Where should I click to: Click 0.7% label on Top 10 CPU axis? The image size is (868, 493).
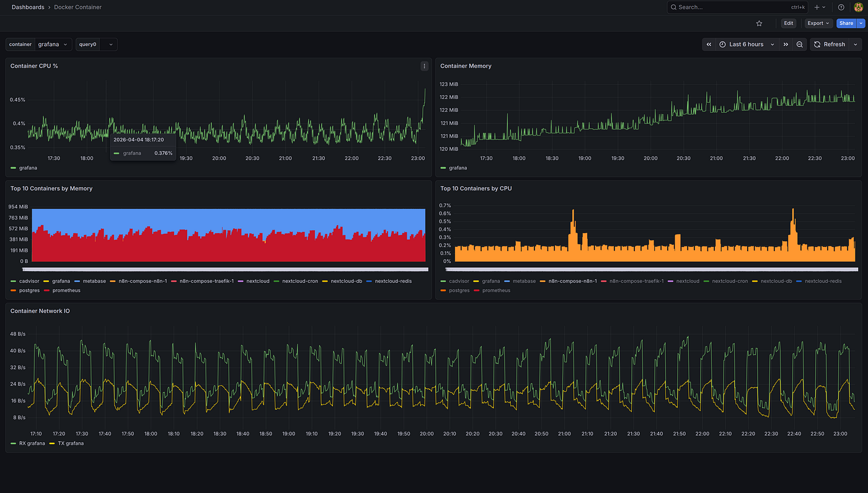click(445, 205)
